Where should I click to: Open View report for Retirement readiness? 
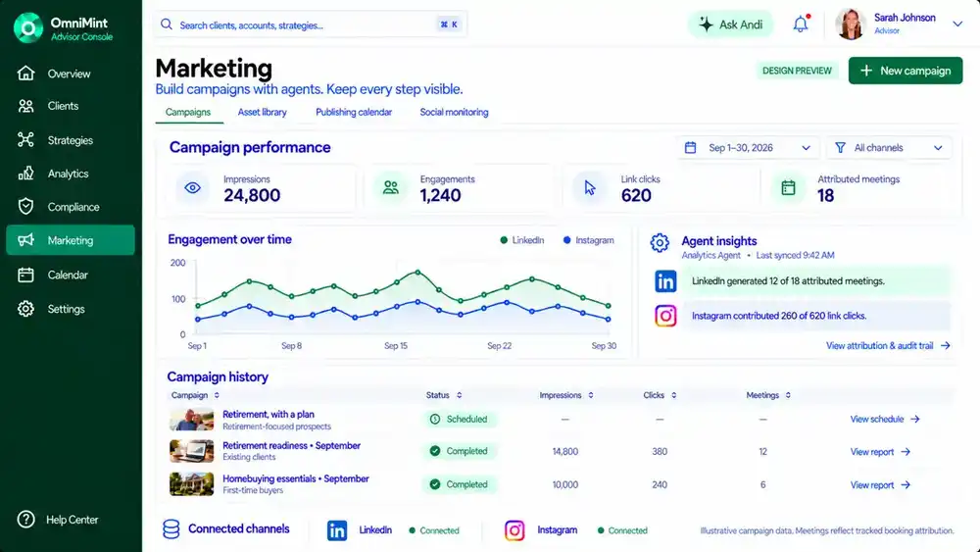point(880,451)
